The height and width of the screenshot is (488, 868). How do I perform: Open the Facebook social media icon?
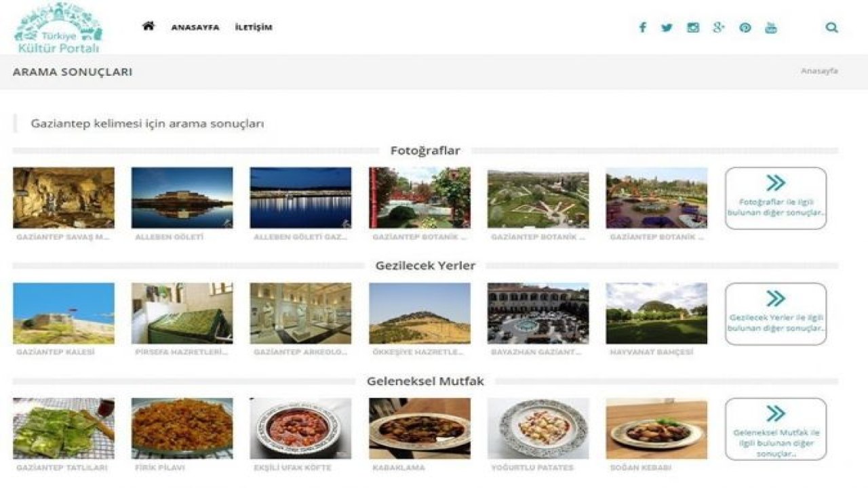coord(642,28)
